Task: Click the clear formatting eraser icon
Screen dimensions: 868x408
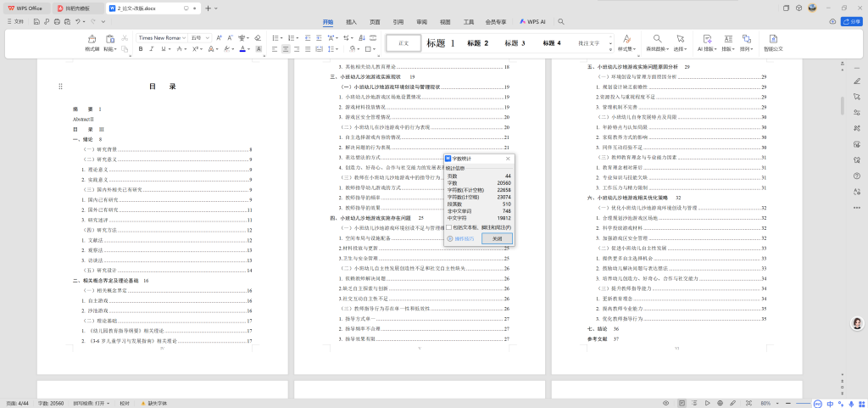Action: click(256, 37)
